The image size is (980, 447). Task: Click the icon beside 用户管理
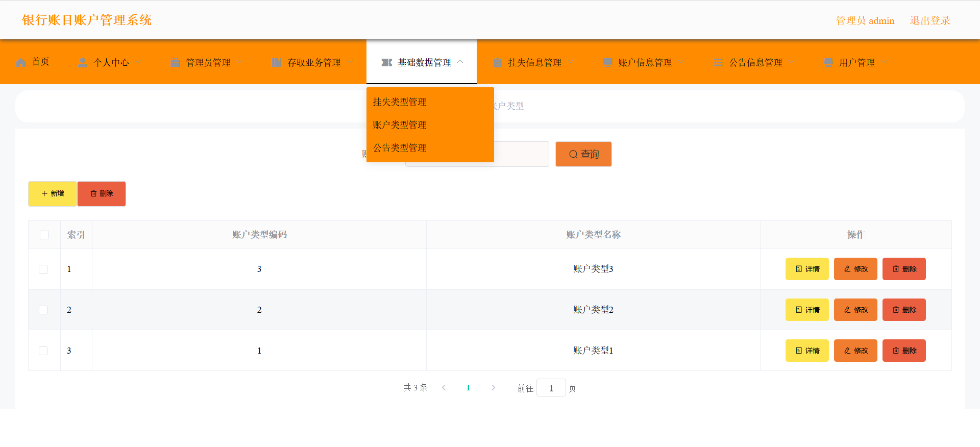click(828, 63)
